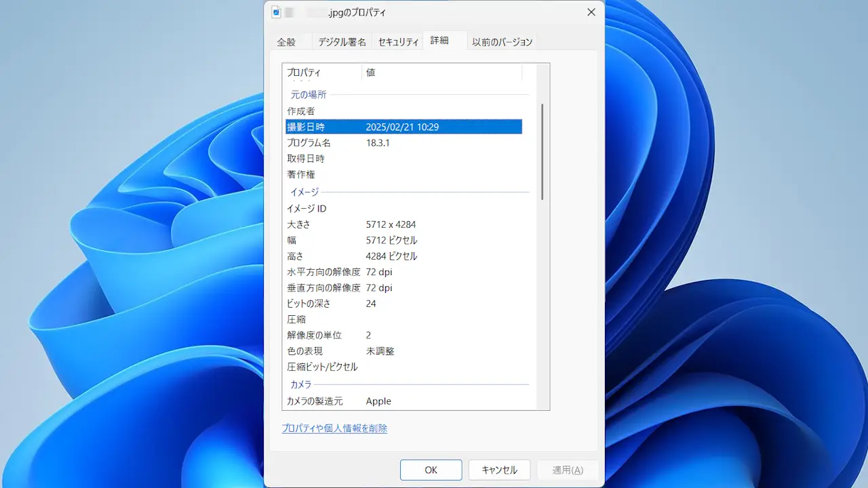This screenshot has height=488, width=868.
Task: Click the 著作権 value field
Action: coord(420,174)
